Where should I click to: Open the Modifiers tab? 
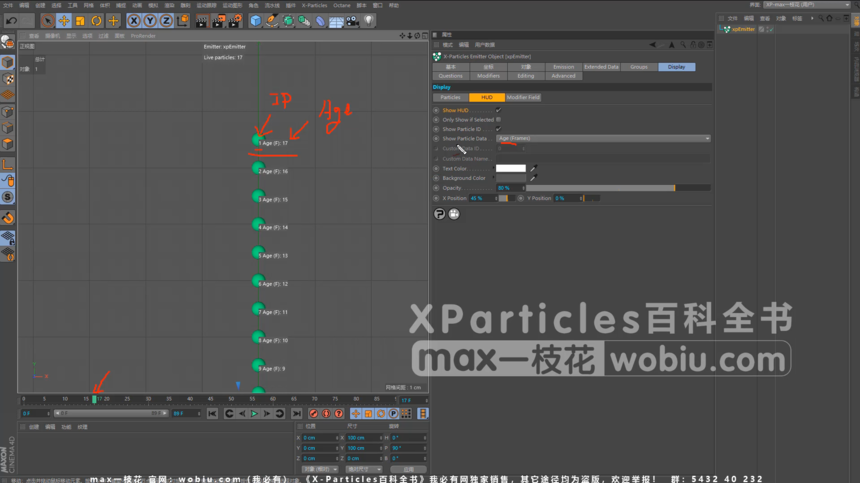[488, 76]
